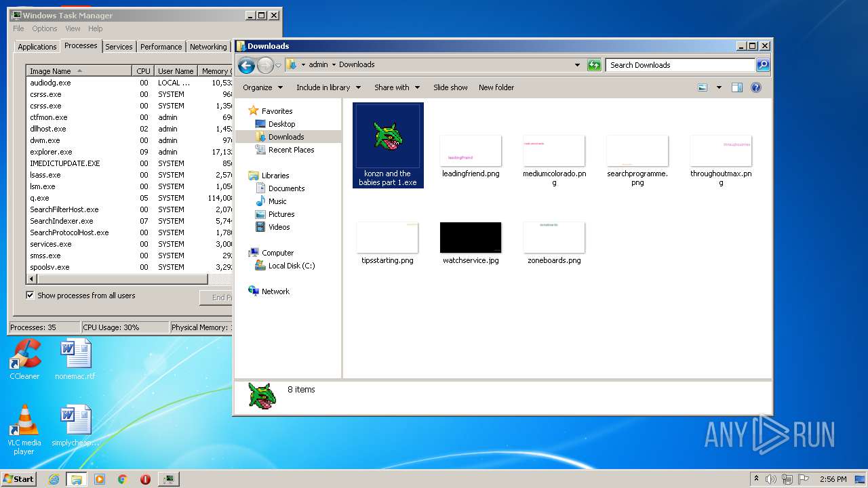
Task: Switch to Performance tab
Action: coord(161,47)
